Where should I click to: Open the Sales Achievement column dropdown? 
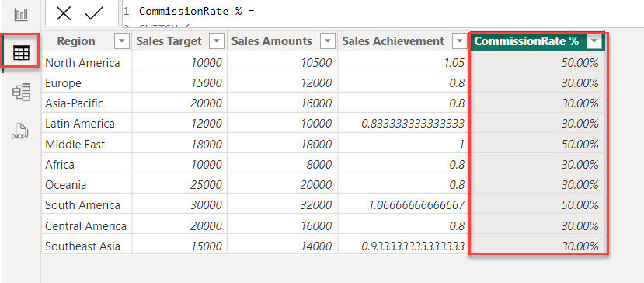click(x=459, y=41)
